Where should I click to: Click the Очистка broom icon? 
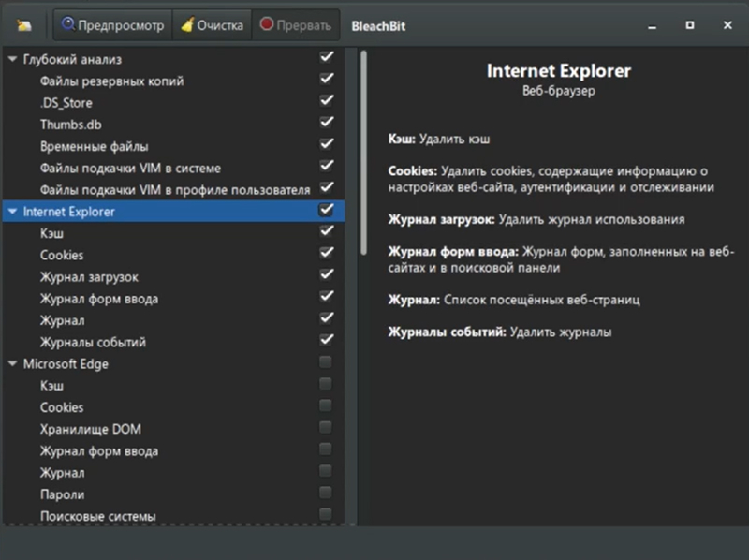click(187, 24)
